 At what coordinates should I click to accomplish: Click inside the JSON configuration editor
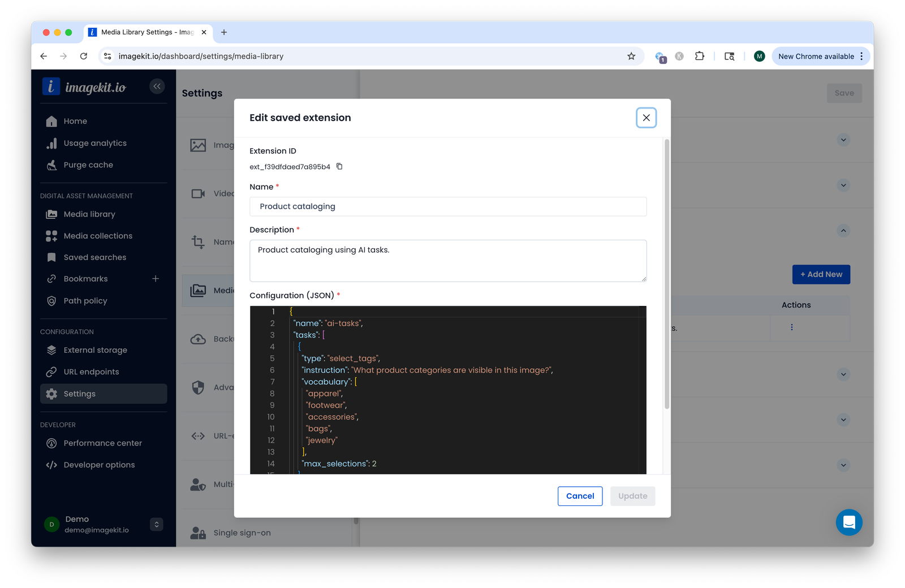tap(448, 390)
